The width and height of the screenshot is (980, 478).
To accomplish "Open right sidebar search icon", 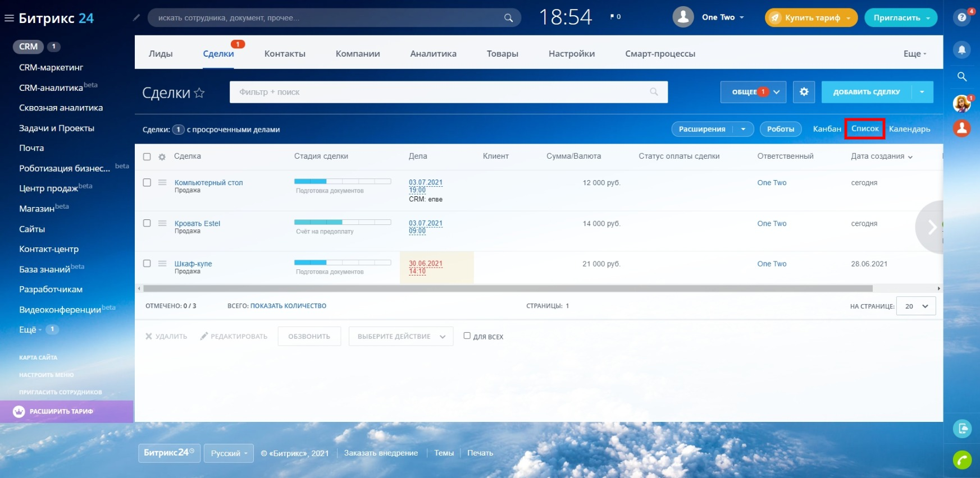I will pos(962,77).
